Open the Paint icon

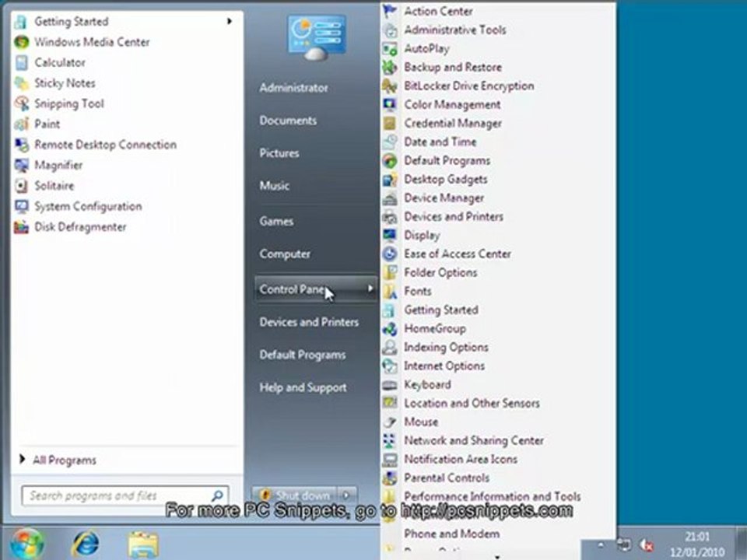(x=22, y=124)
